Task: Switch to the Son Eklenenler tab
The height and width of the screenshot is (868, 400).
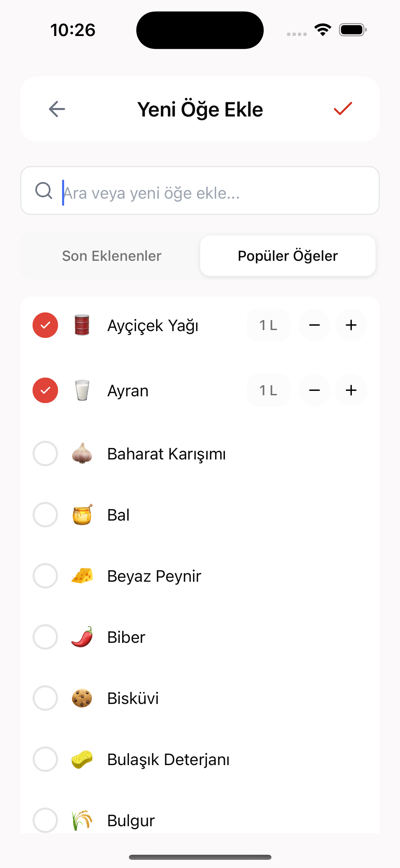Action: (x=112, y=256)
